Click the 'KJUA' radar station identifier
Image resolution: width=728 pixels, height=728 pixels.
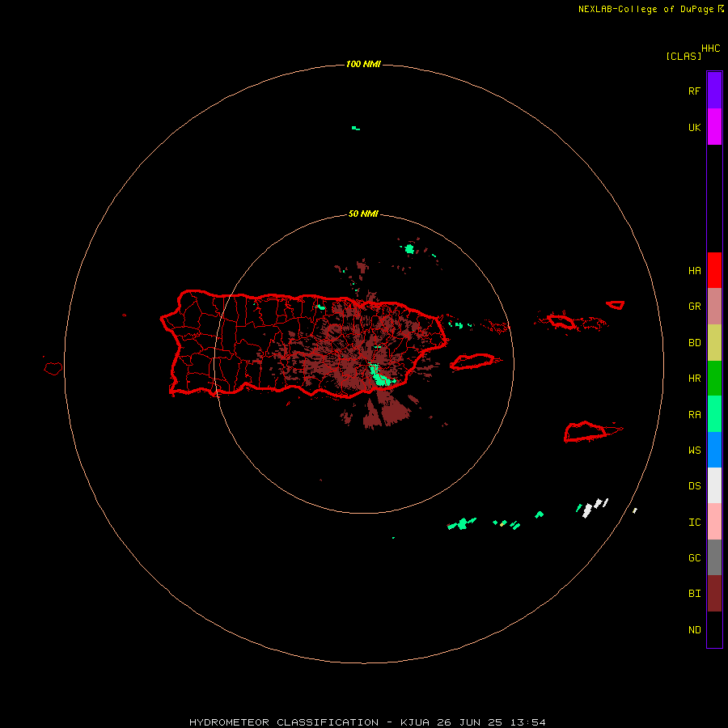[415, 722]
